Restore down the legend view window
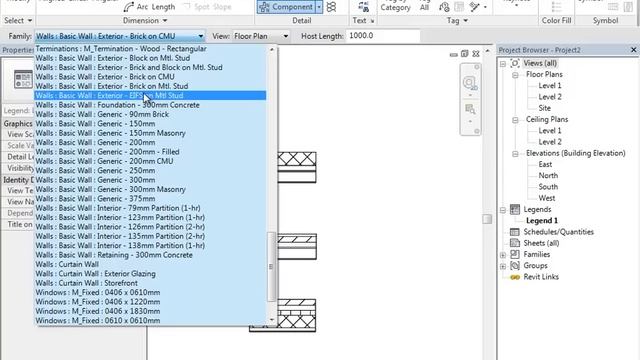The width and height of the screenshot is (640, 360). coord(464,54)
